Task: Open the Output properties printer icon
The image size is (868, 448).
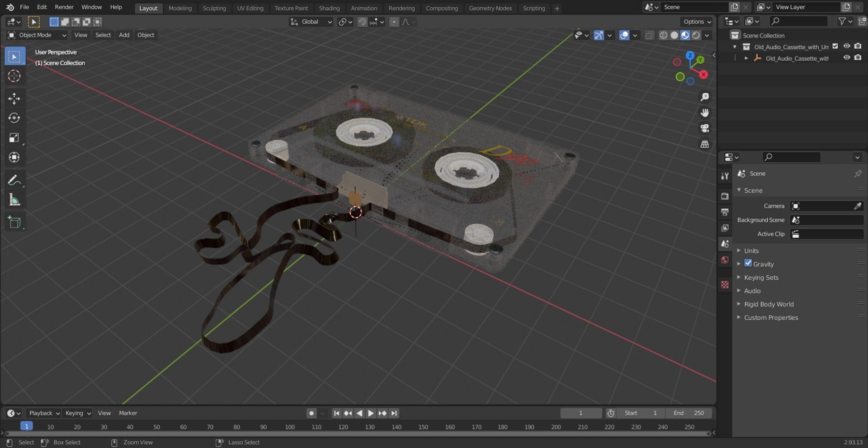Action: pos(725,212)
